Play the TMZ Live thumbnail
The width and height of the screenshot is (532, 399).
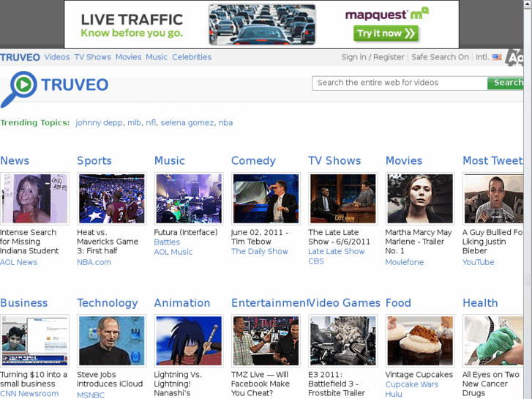coord(266,341)
